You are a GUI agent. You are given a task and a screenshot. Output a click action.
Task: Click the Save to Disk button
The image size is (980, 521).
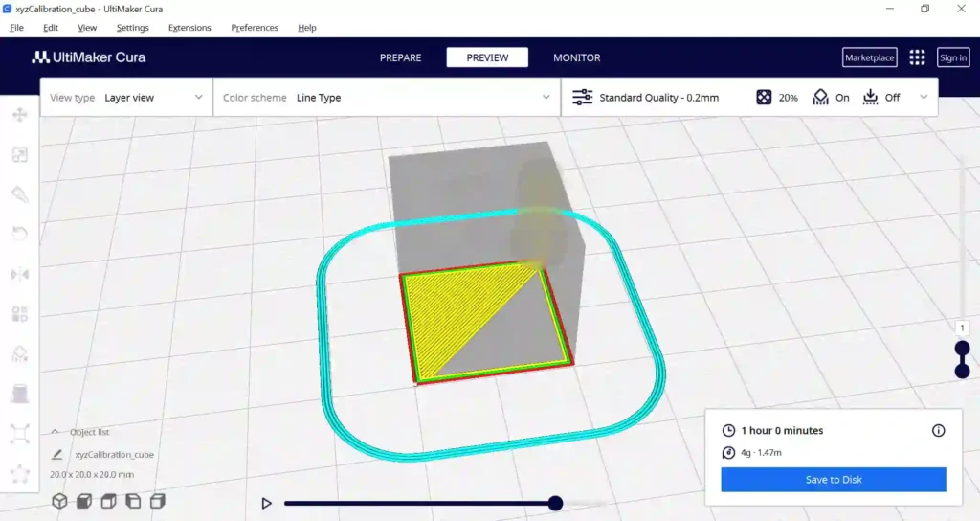point(834,480)
